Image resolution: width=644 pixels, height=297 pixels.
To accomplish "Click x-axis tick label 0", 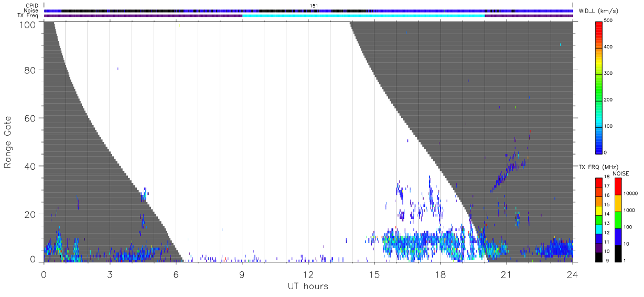I will (44, 274).
